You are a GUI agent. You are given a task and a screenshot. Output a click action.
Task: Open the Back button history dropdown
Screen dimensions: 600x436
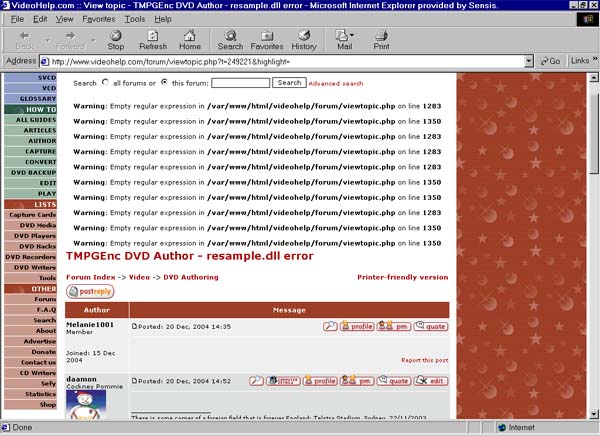48,40
